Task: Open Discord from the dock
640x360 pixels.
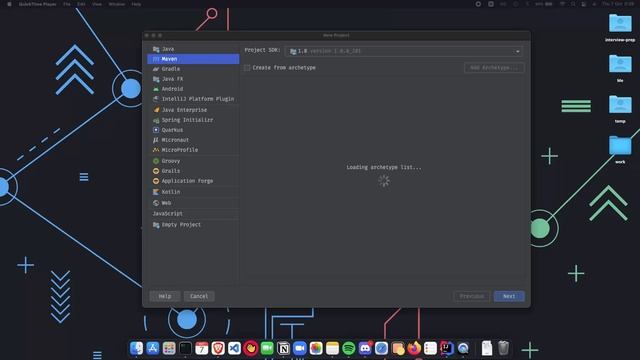Action: (x=365, y=348)
